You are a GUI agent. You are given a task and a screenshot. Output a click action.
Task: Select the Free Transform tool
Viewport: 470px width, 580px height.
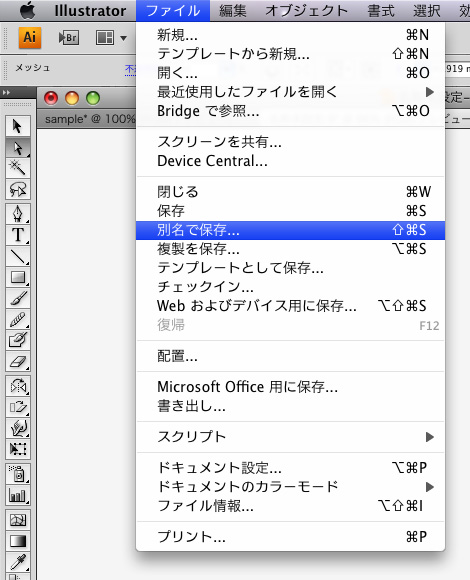pyautogui.click(x=18, y=449)
